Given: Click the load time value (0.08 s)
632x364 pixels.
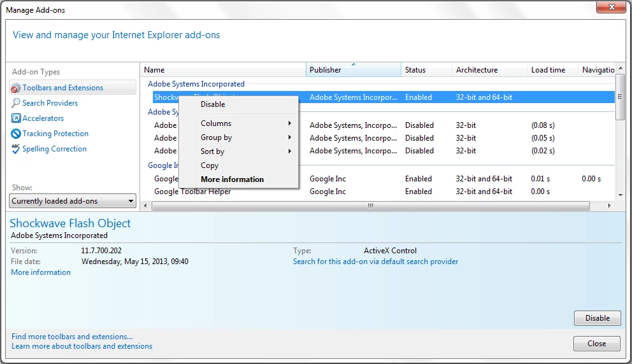Looking at the screenshot, I should click(543, 125).
